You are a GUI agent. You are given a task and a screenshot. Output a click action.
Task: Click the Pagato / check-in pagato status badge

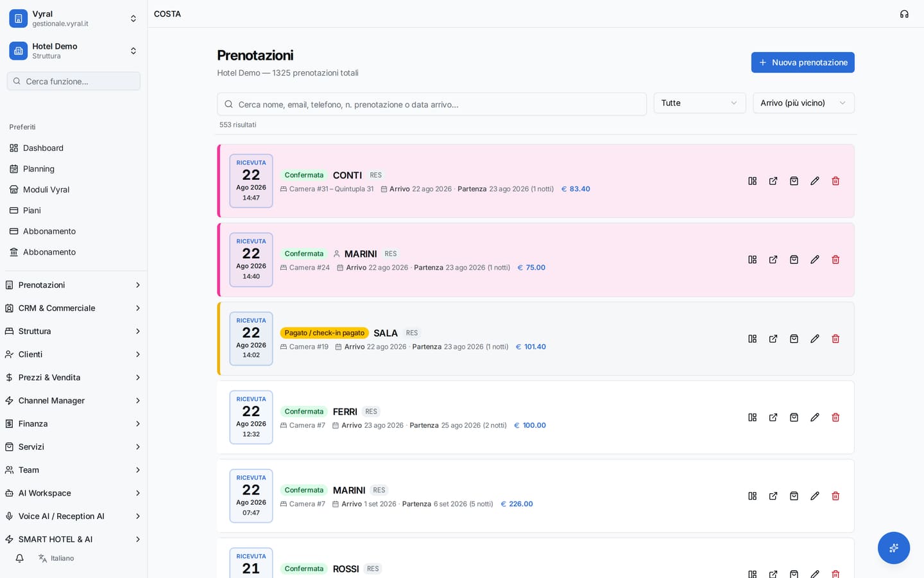pyautogui.click(x=324, y=333)
